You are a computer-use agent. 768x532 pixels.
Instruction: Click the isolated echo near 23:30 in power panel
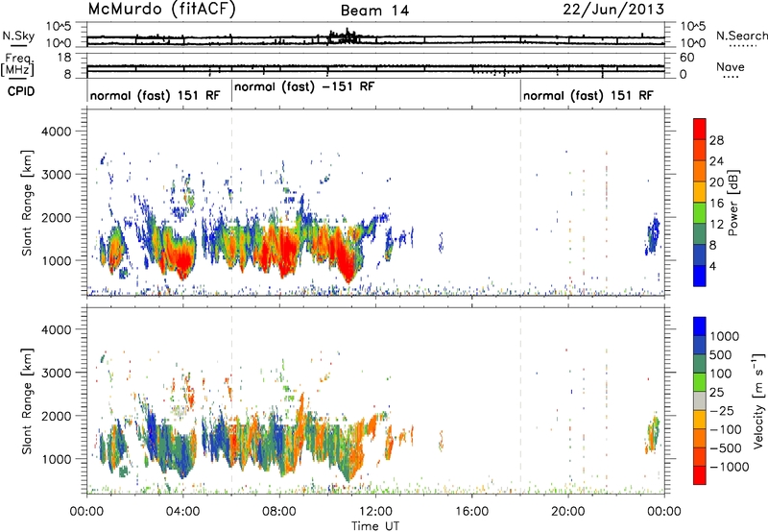(653, 234)
